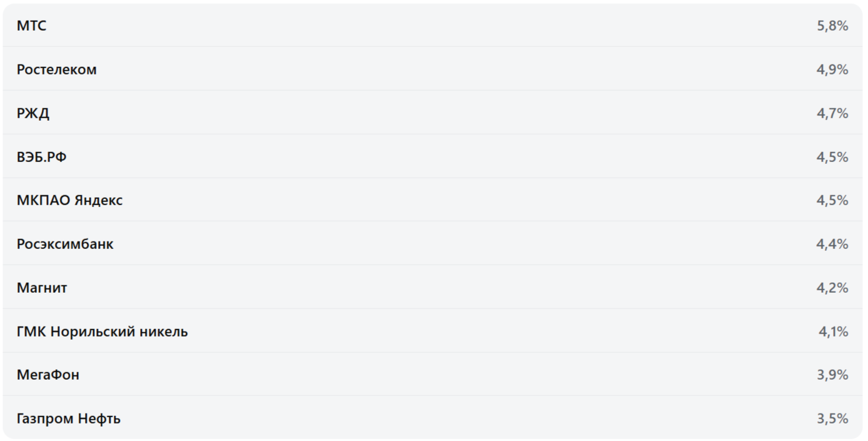Select the 4,5% value beside ВЭБ.РФ
Viewport: 868px width, 441px height.
pyautogui.click(x=832, y=157)
